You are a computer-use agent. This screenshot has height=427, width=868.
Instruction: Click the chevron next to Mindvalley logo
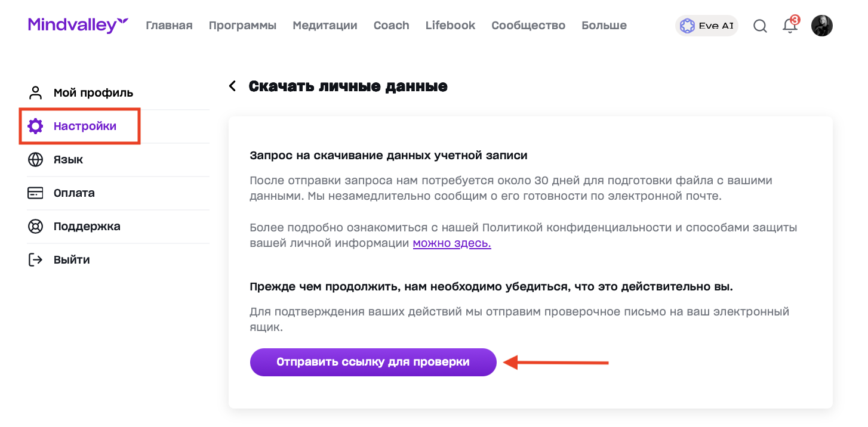click(x=123, y=21)
